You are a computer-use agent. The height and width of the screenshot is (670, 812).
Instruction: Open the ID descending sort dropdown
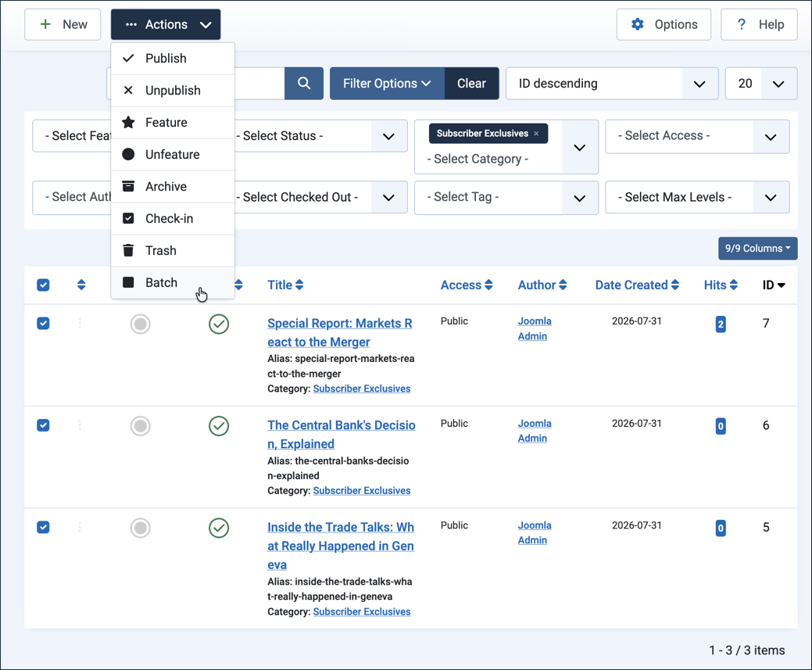(x=612, y=84)
